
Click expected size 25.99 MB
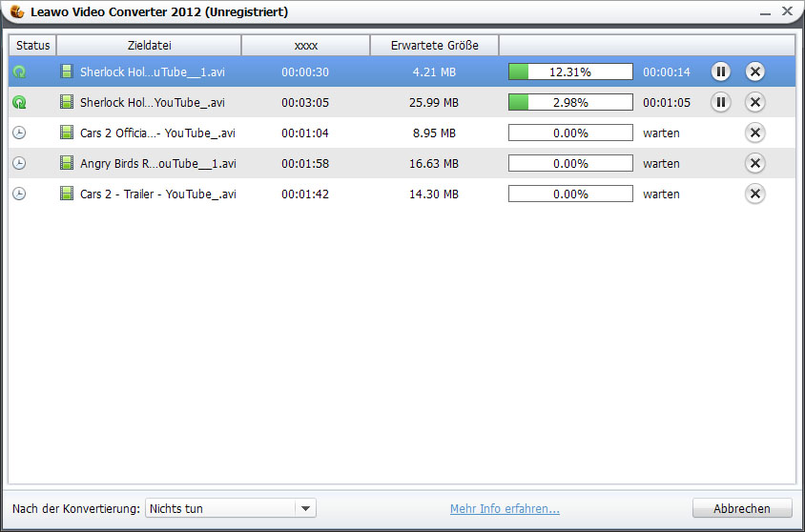434,103
